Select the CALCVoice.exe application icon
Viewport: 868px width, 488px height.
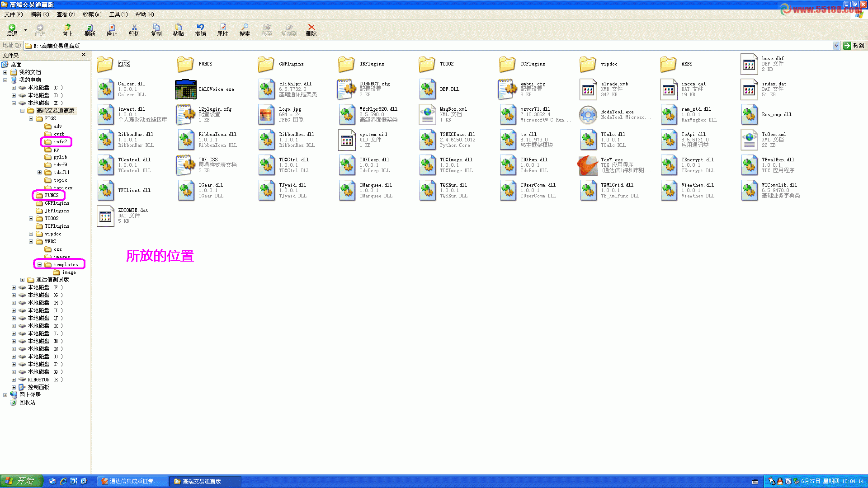(185, 89)
